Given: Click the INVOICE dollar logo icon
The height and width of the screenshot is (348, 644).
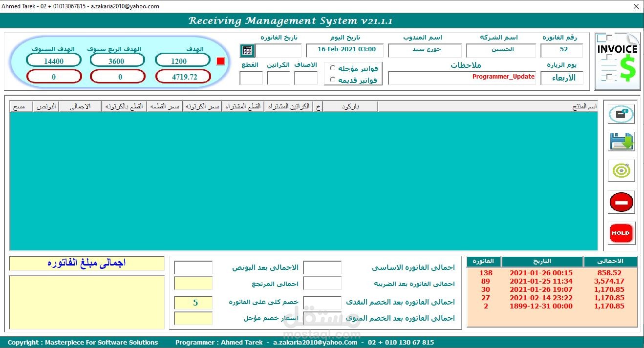Looking at the screenshot, I should pyautogui.click(x=617, y=61).
